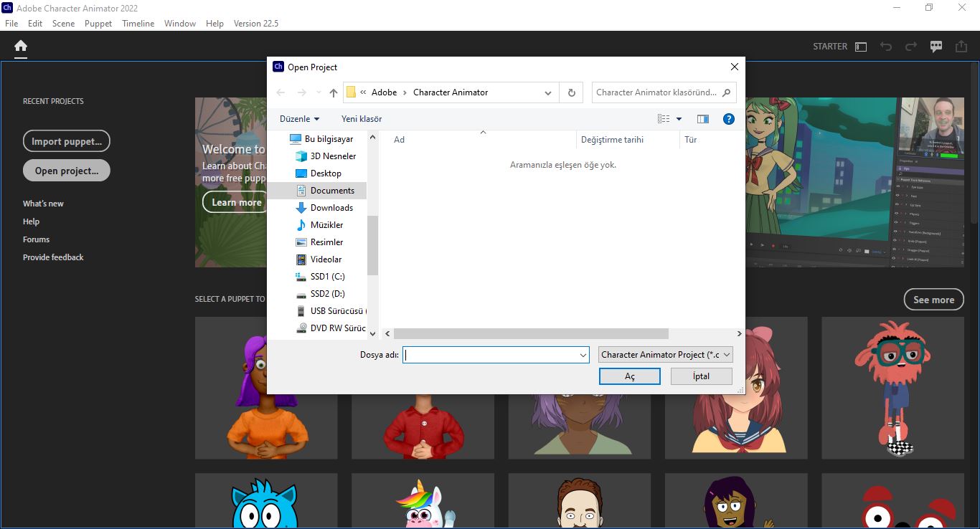Click the search magnifier icon
The image size is (980, 529).
click(727, 92)
